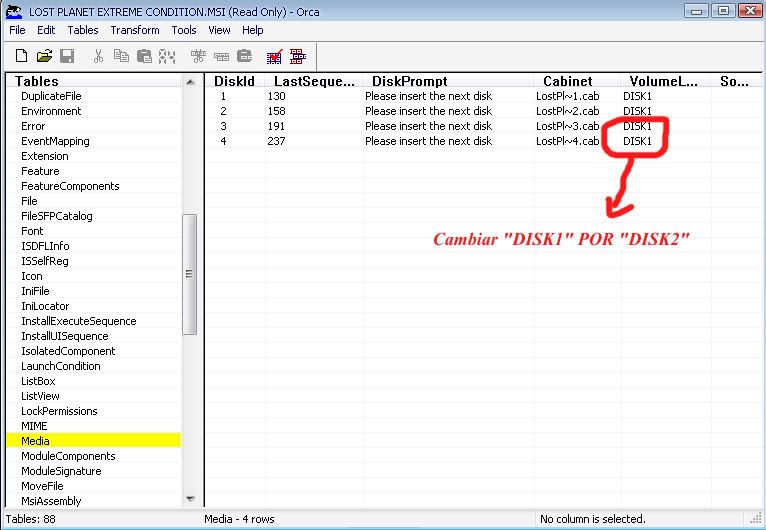Image resolution: width=766 pixels, height=530 pixels.
Task: Click the So... column header
Action: point(737,81)
